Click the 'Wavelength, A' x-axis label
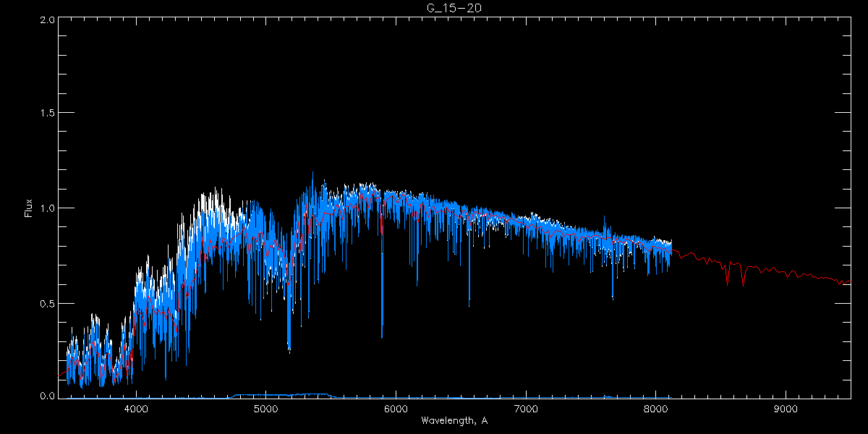This screenshot has height=434, width=868. tap(454, 421)
